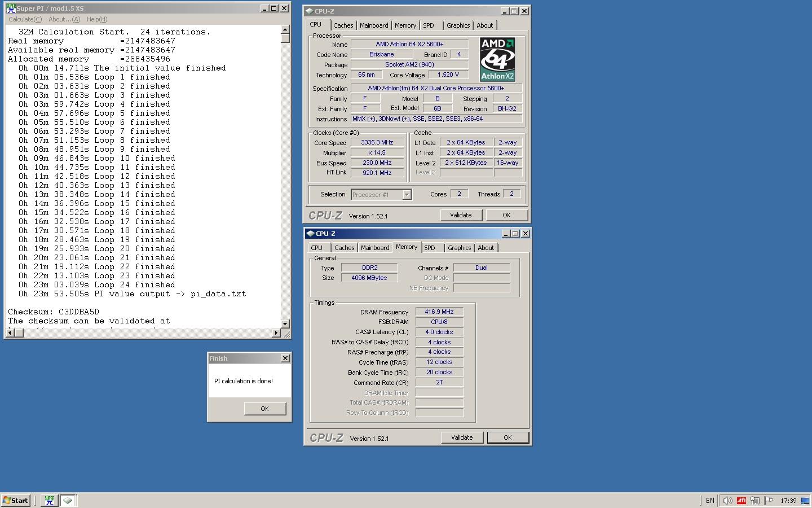This screenshot has width=812, height=508.
Task: Switch to Mainboard tab in top CPU-Z
Action: coord(374,25)
